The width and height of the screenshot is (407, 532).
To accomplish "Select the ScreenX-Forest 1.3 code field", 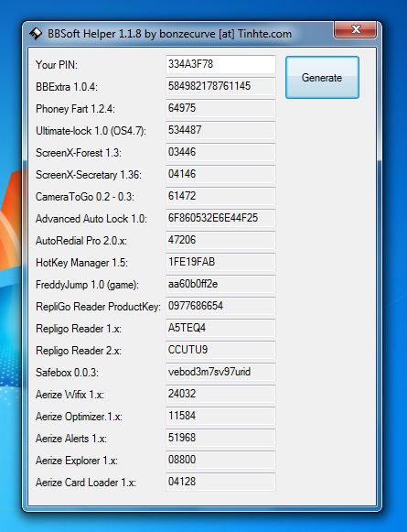I will click(x=220, y=152).
